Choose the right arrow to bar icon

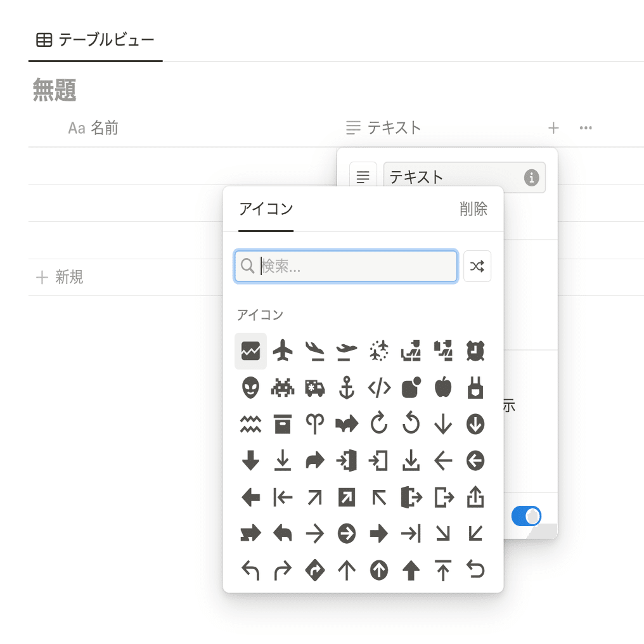point(411,534)
